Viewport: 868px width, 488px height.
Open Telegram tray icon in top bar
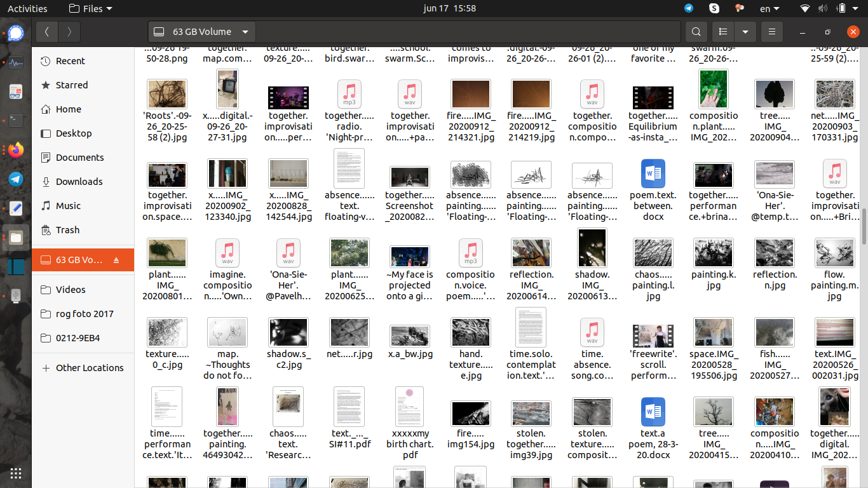coord(689,8)
